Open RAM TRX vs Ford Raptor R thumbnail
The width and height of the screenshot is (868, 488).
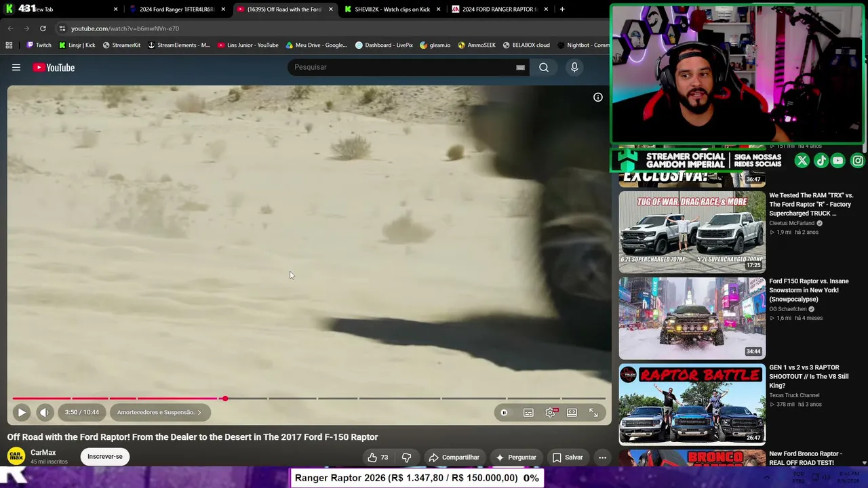692,232
